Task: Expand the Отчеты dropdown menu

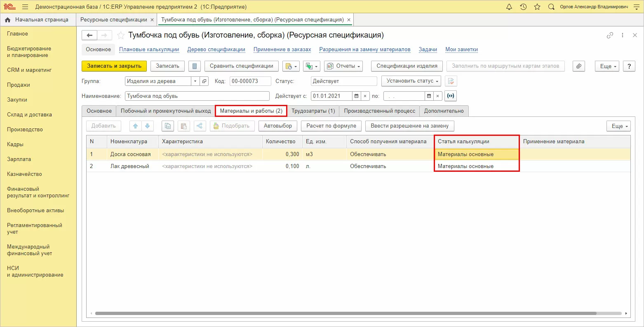Action: [343, 66]
